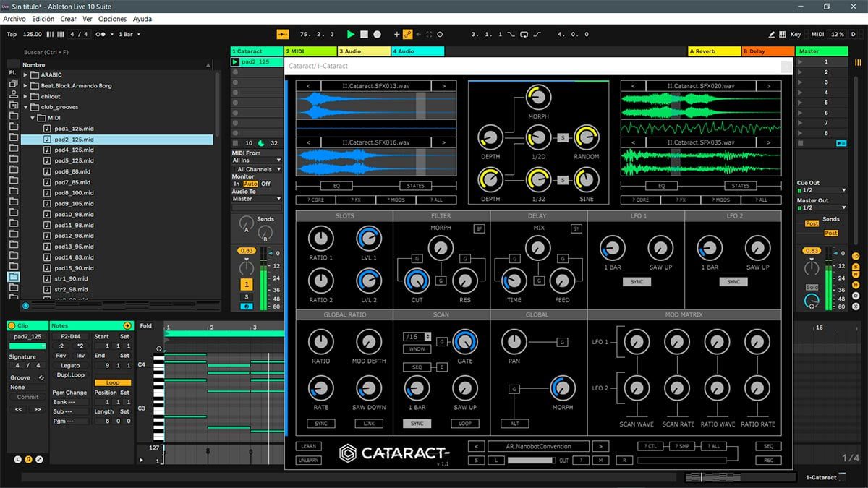This screenshot has width=868, height=488.
Task: Open the Opciones menu
Action: [x=112, y=19]
